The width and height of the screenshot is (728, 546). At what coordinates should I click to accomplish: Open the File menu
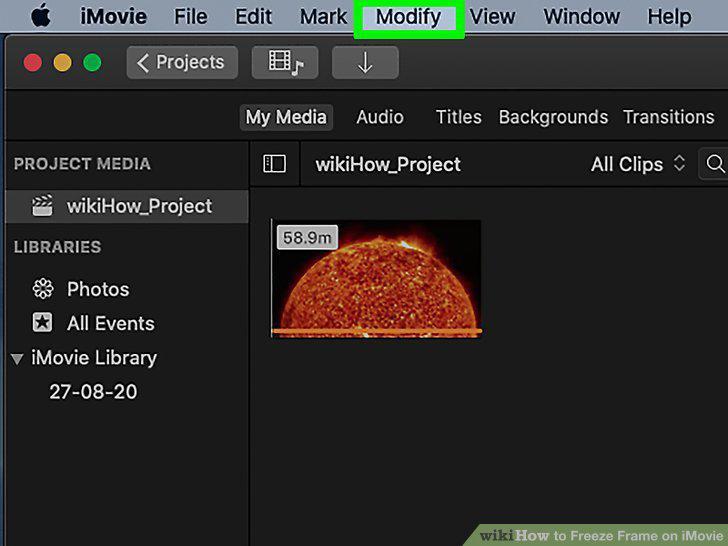pyautogui.click(x=190, y=17)
